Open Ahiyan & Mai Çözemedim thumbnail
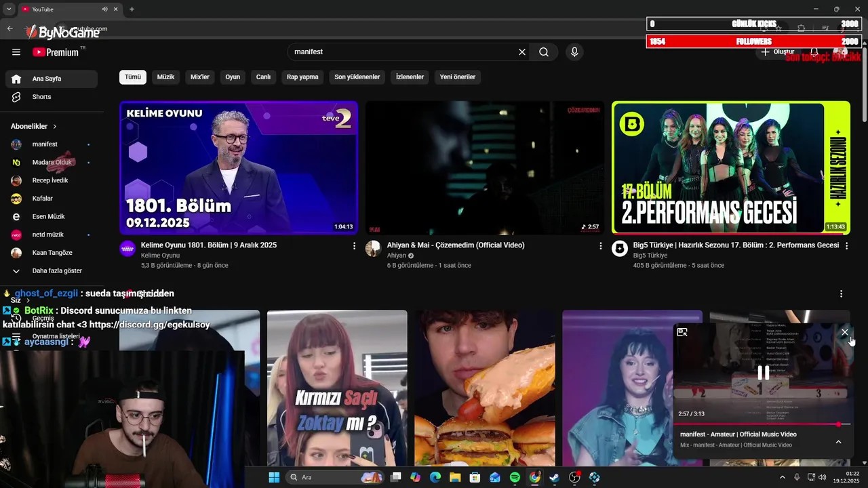868x488 pixels. click(485, 167)
